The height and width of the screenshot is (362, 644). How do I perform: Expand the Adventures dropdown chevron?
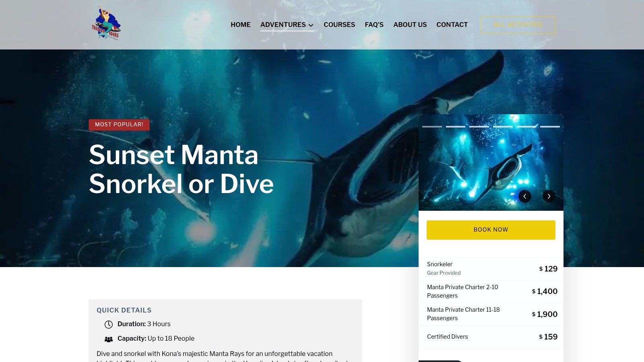coord(311,25)
